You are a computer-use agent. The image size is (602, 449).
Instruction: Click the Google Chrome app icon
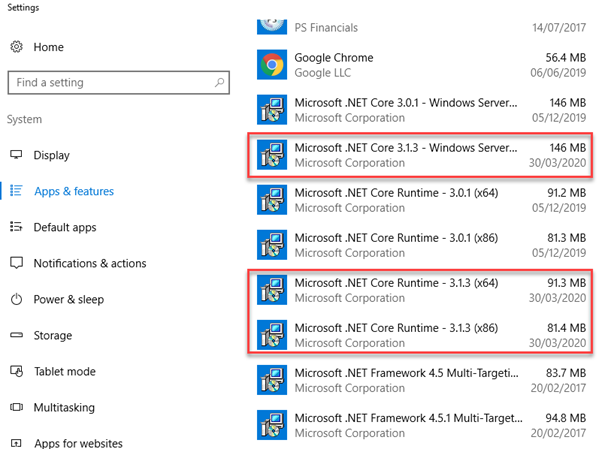tap(270, 65)
